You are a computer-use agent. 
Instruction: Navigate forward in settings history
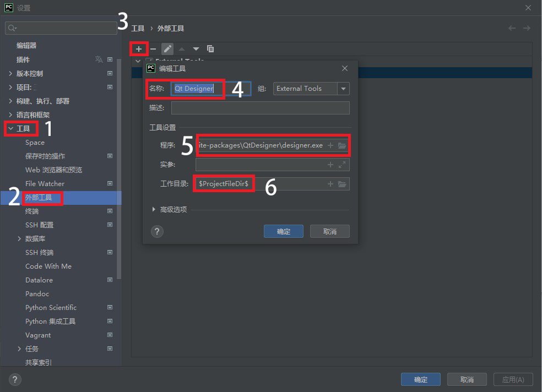tap(527, 28)
